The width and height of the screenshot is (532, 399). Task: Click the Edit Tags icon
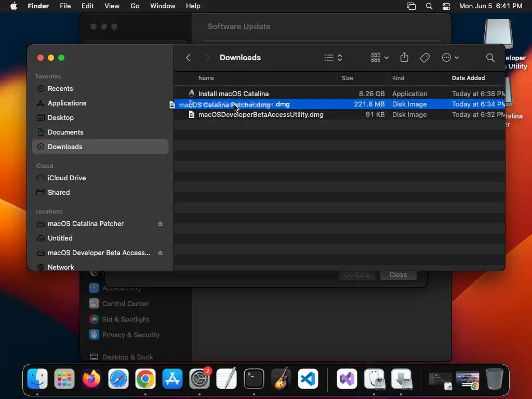click(x=424, y=58)
